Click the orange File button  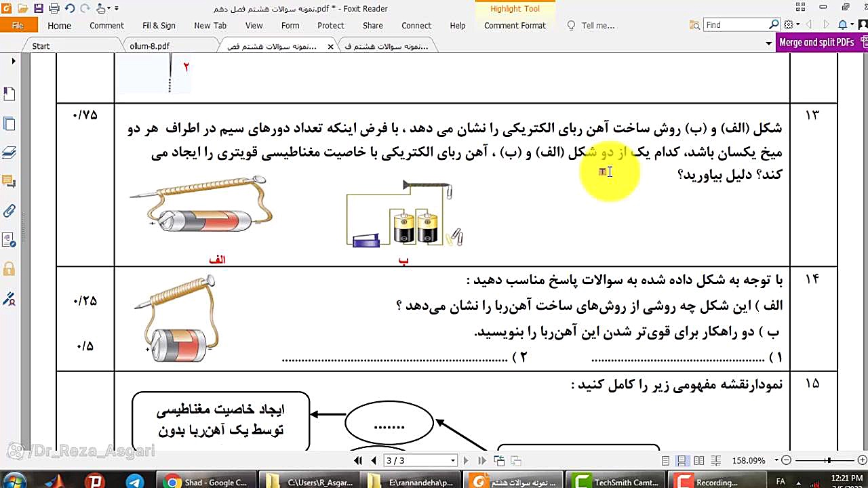(18, 26)
